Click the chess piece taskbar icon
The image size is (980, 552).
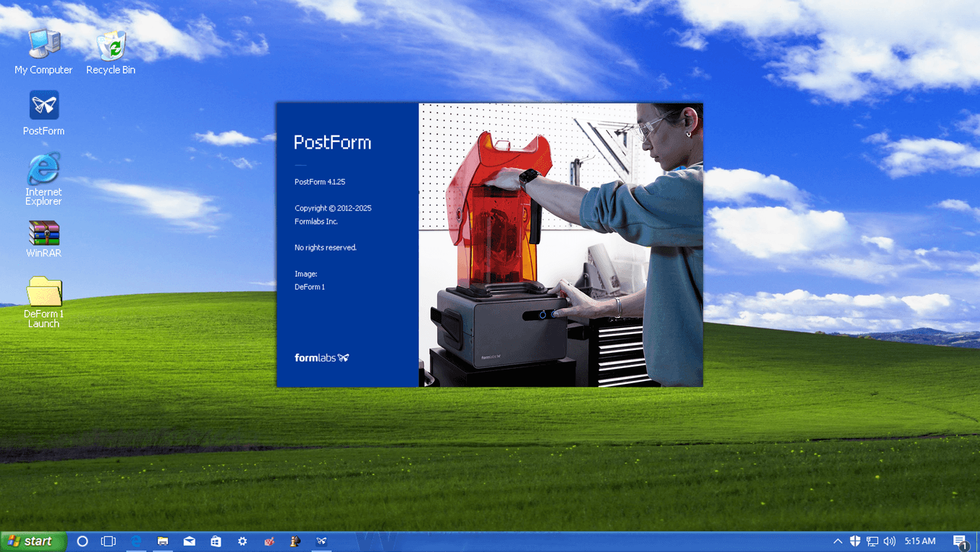click(x=295, y=541)
